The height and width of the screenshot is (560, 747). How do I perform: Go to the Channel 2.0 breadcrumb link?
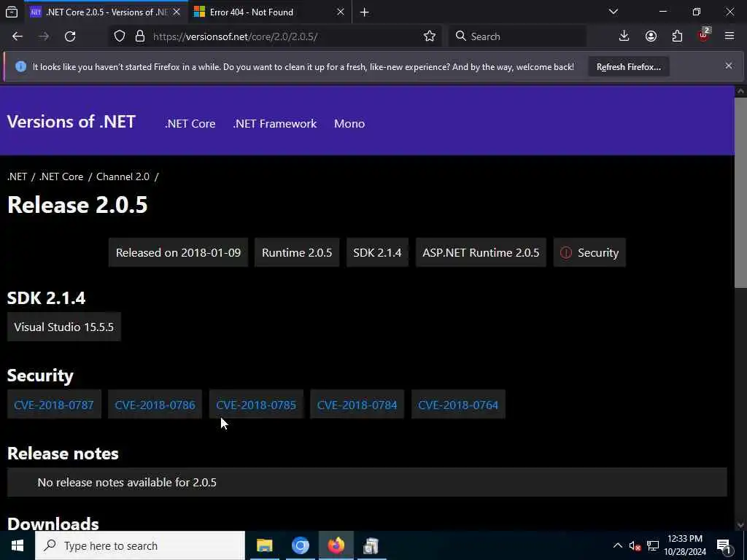[x=123, y=176]
